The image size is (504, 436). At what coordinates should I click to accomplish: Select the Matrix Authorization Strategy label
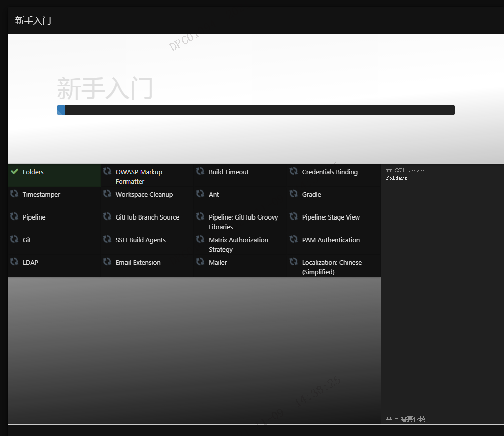[x=238, y=244]
